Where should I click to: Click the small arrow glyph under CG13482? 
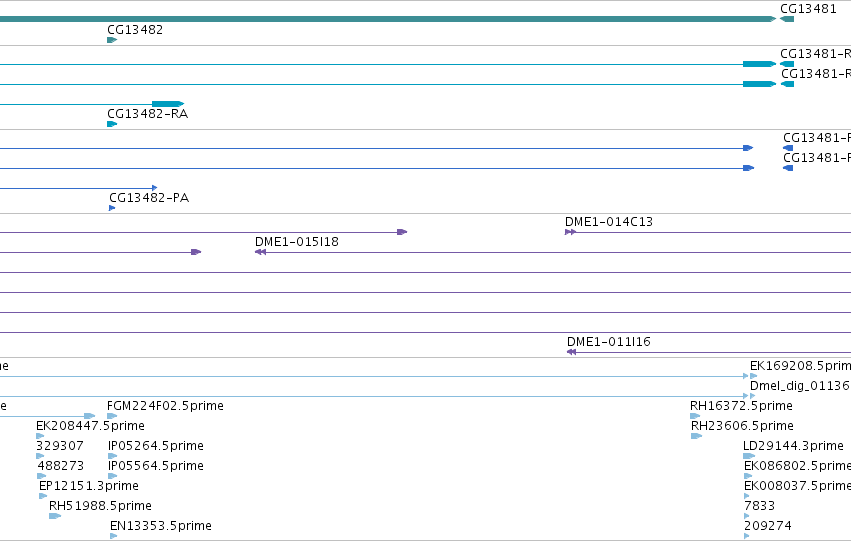[x=112, y=40]
